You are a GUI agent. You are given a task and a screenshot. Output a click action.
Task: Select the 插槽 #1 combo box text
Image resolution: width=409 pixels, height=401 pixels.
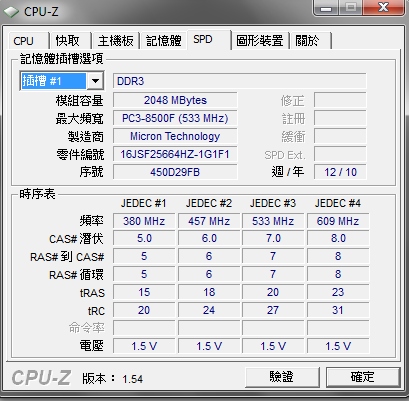coord(54,81)
